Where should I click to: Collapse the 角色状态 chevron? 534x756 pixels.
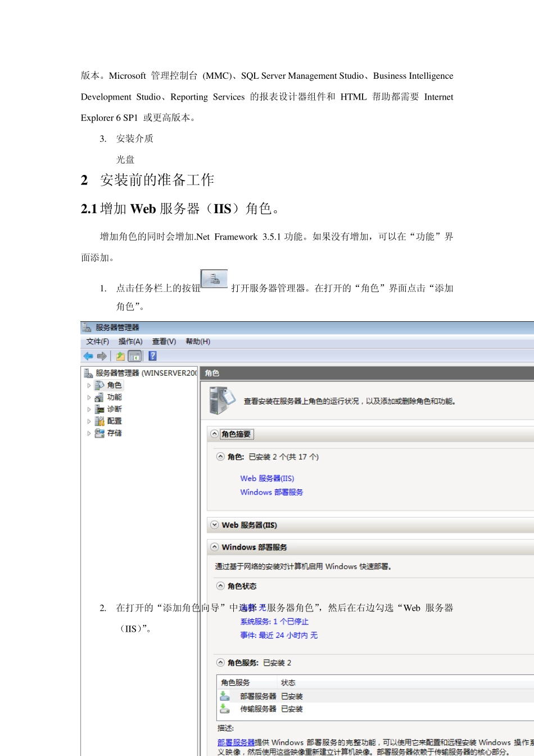220,586
